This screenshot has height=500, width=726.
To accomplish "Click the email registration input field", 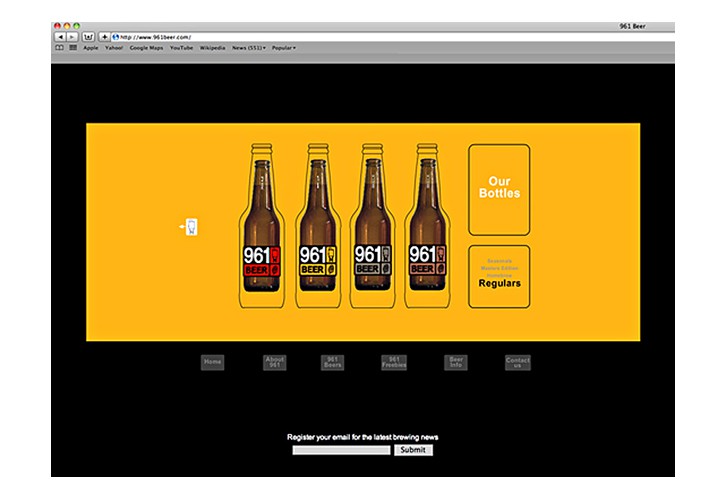I will [341, 450].
